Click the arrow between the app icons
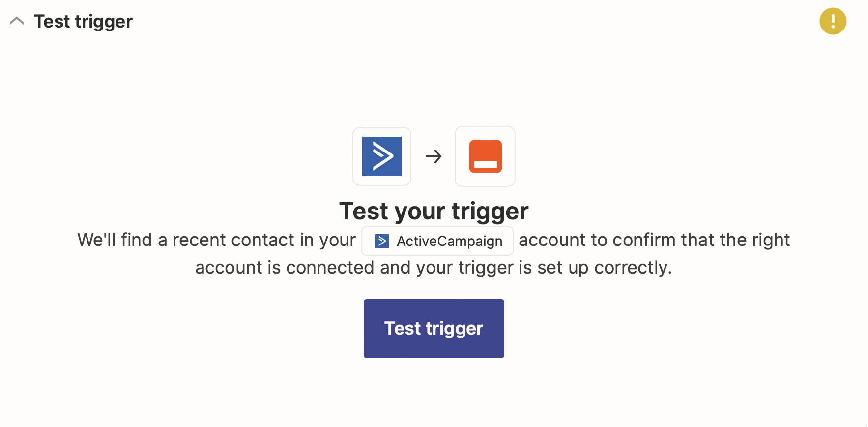Image resolution: width=868 pixels, height=427 pixels. point(434,156)
